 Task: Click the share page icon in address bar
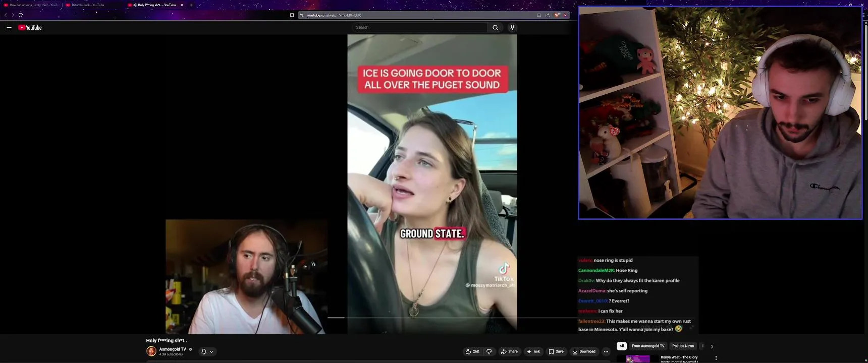pos(548,15)
